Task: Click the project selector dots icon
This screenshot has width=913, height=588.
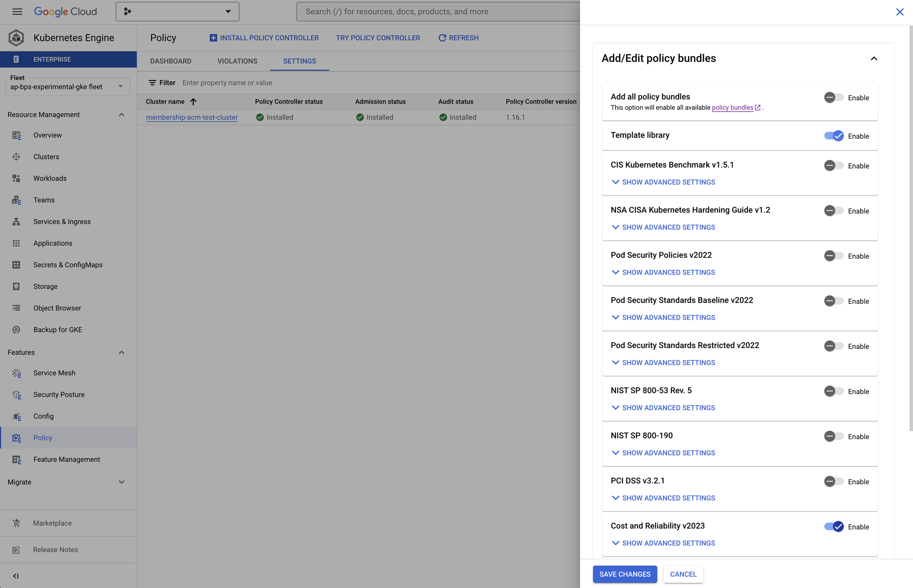Action: 127,12
